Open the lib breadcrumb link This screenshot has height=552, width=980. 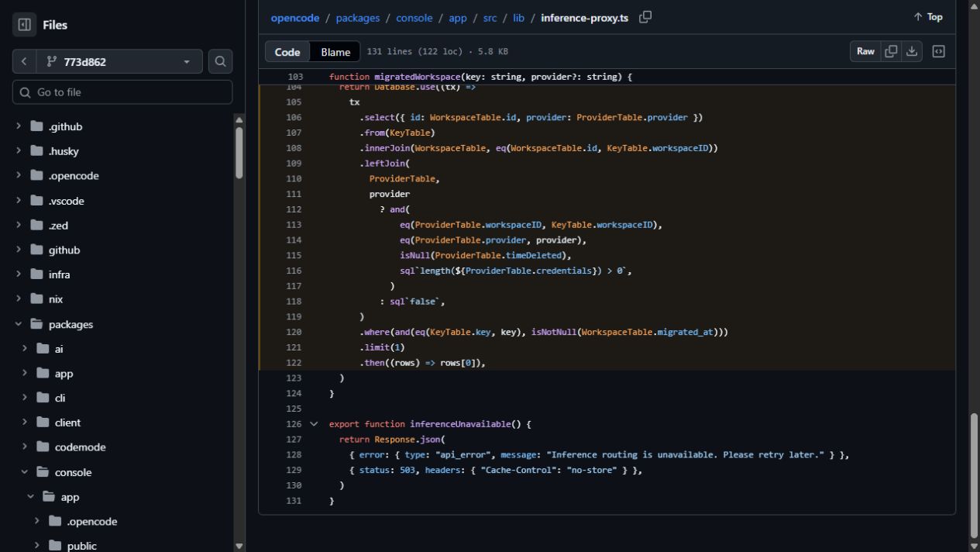point(518,17)
